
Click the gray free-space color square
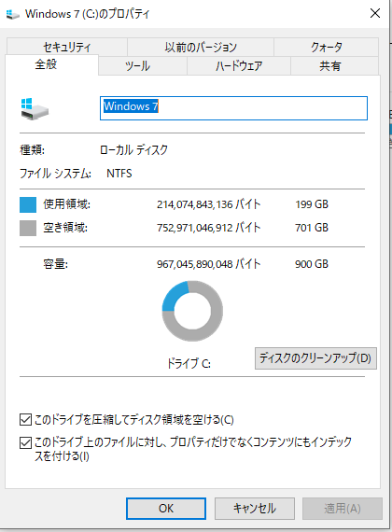click(28, 228)
